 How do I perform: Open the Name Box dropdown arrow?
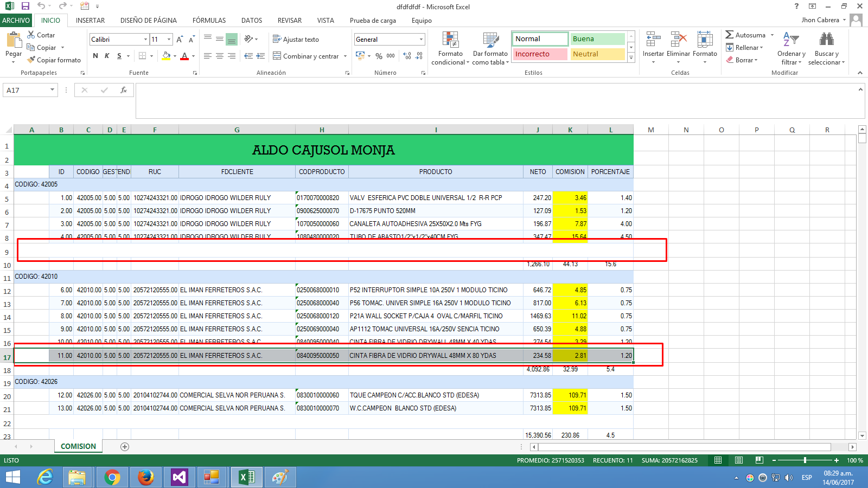(x=52, y=90)
